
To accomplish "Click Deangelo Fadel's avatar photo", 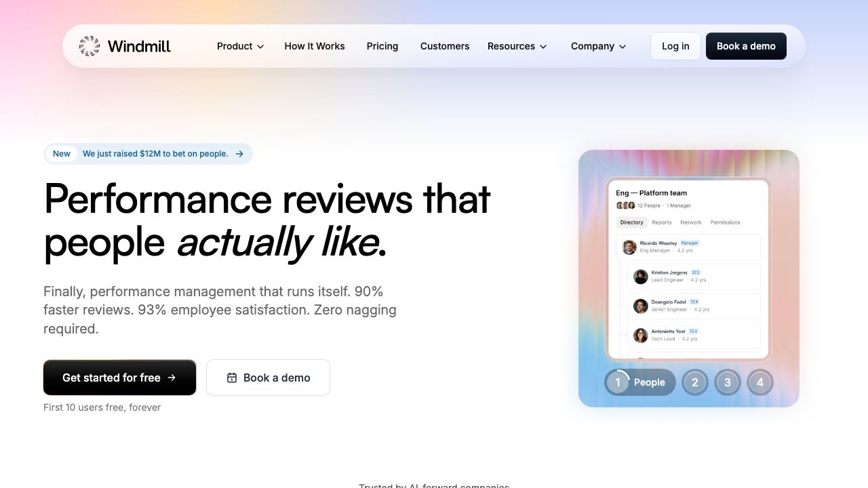I will (641, 306).
